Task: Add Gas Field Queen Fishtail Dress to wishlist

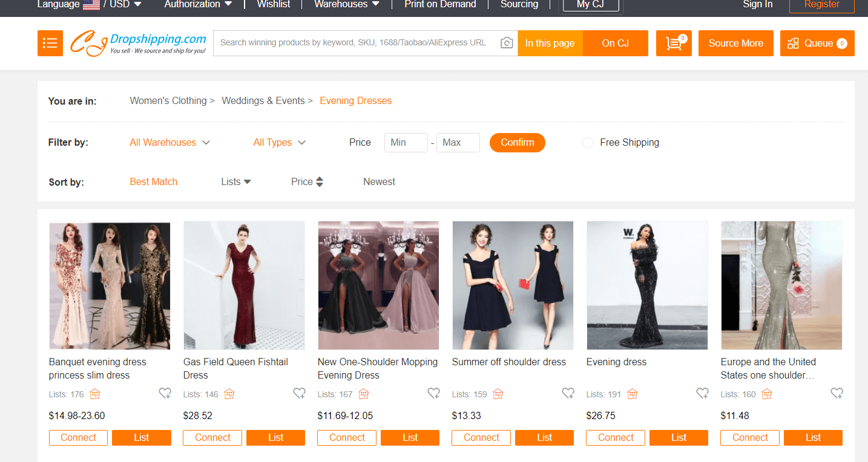Action: pyautogui.click(x=299, y=394)
